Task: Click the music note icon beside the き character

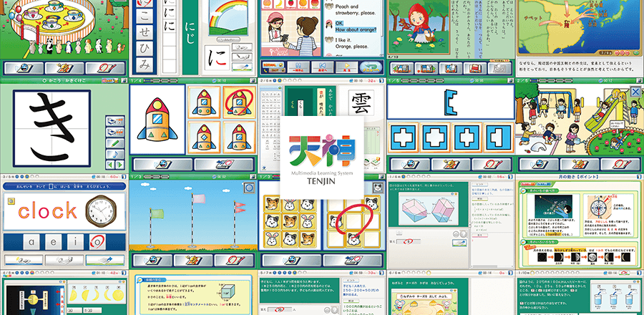Action: tap(115, 154)
